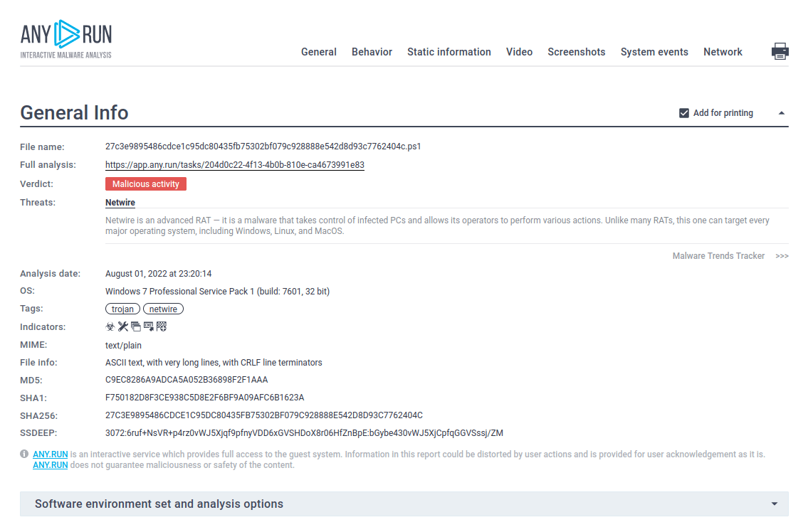
Task: Click the Malicious activity verdict badge
Action: 146,184
